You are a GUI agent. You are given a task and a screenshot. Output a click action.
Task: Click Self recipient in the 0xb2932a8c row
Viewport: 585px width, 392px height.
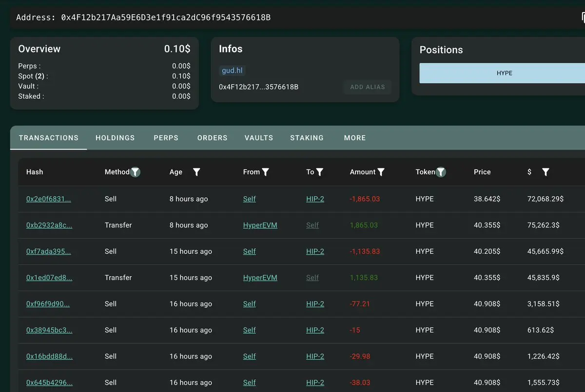[x=312, y=225]
